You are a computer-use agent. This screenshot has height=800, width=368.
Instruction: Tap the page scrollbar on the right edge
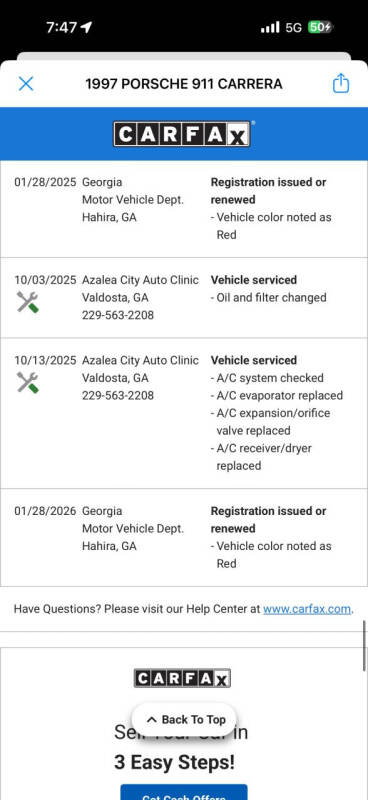click(x=365, y=645)
